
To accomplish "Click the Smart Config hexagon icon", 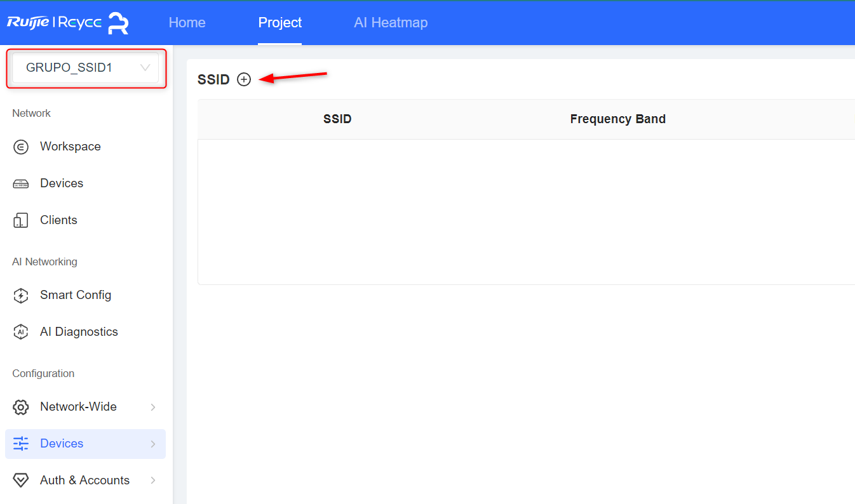I will click(21, 295).
